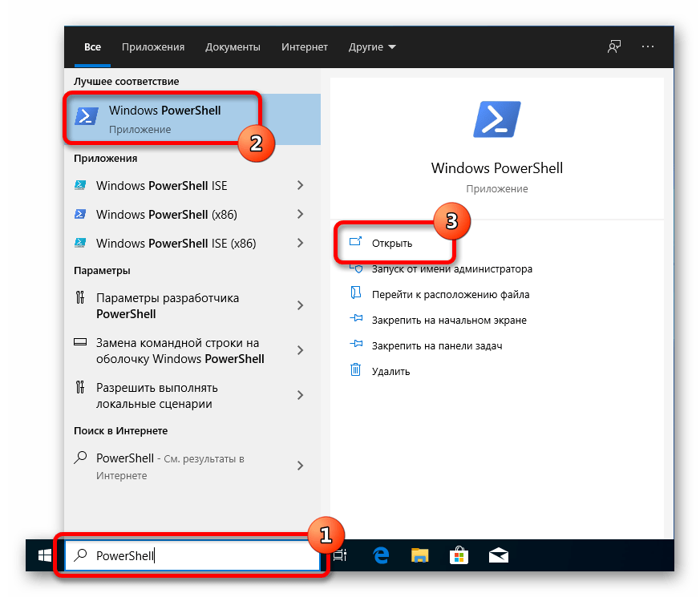This screenshot has height=597, width=700.
Task: Click the large PowerShell icon in preview pane
Action: click(496, 122)
